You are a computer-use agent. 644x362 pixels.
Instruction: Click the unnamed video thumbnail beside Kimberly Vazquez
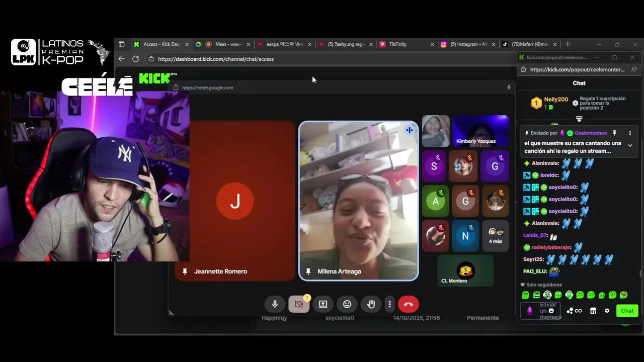(x=436, y=131)
